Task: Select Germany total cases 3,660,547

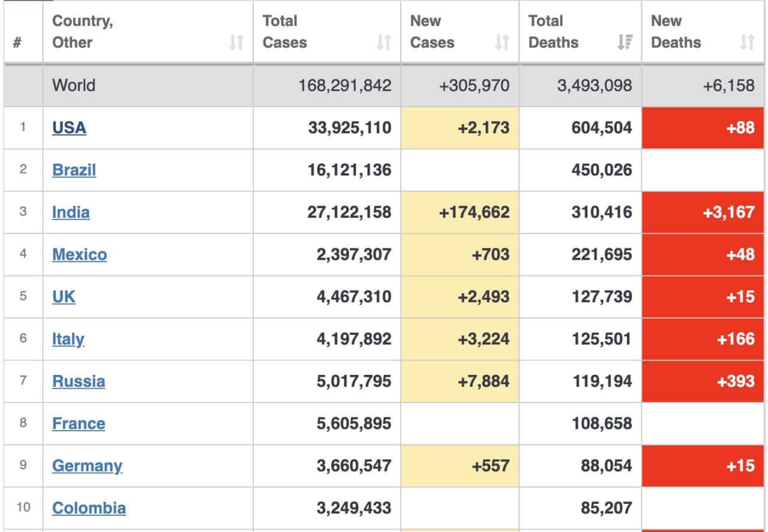Action: (355, 466)
